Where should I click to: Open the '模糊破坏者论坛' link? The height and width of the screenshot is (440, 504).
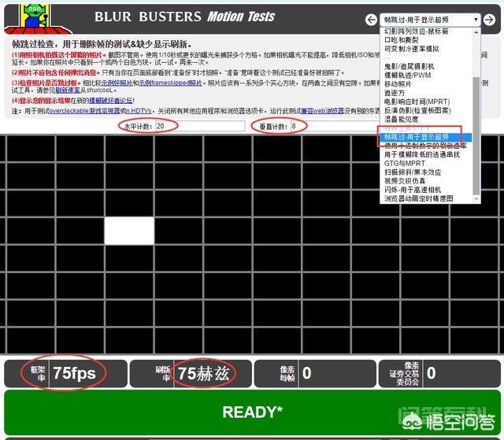pyautogui.click(x=110, y=101)
